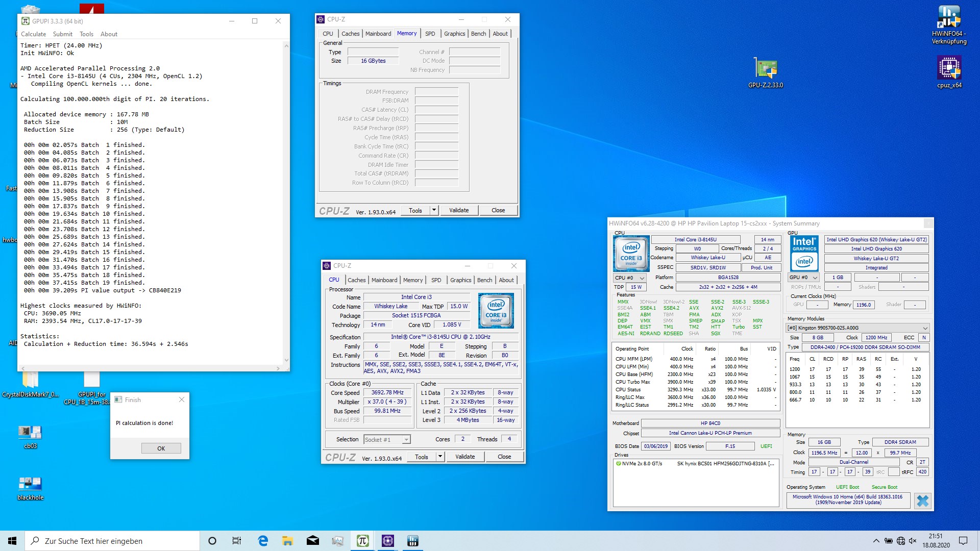Open Mail app from taskbar
980x551 pixels.
click(312, 541)
